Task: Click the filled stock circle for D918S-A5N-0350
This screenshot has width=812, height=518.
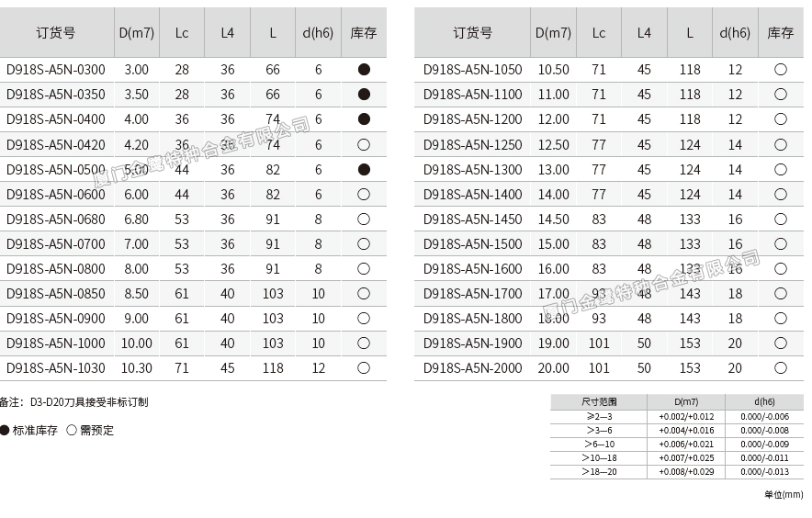Action: click(x=364, y=95)
